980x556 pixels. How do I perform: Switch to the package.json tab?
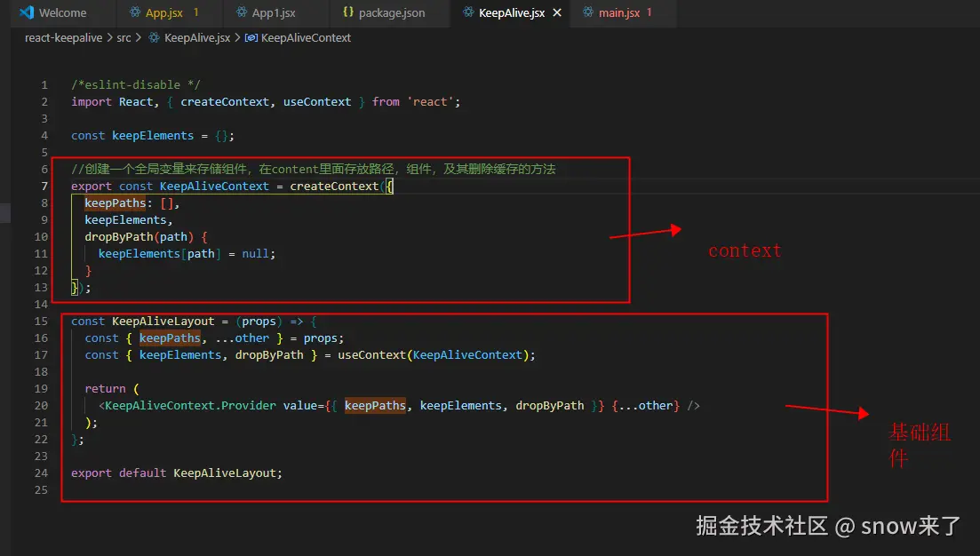pos(391,12)
